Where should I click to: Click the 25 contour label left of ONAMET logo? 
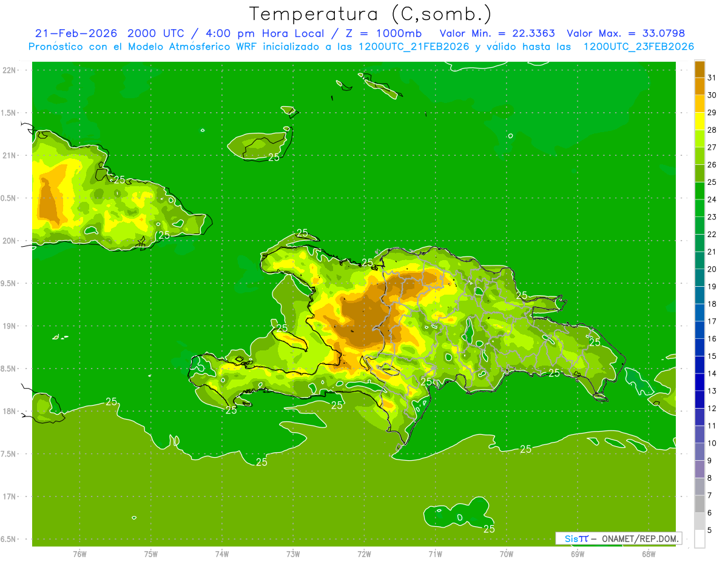tap(490, 529)
